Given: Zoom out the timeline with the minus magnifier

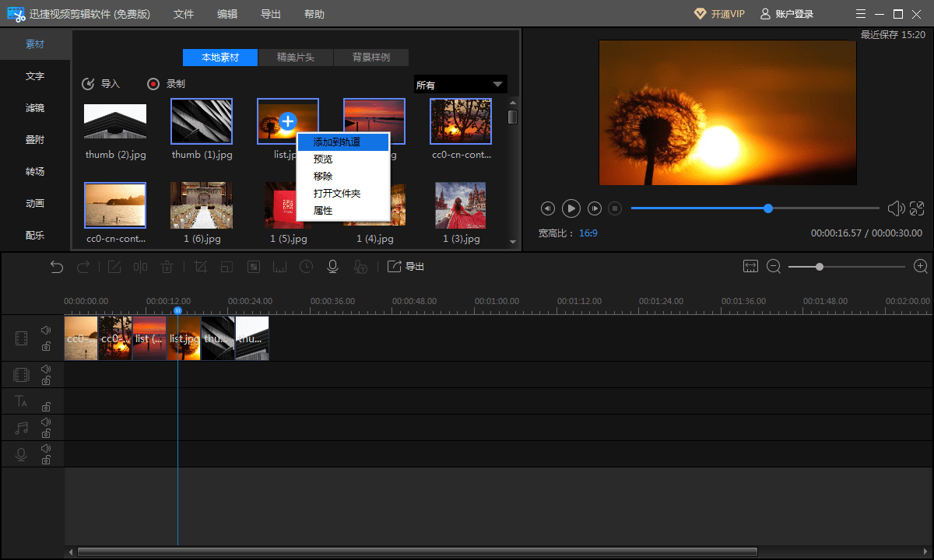Looking at the screenshot, I should (774, 267).
